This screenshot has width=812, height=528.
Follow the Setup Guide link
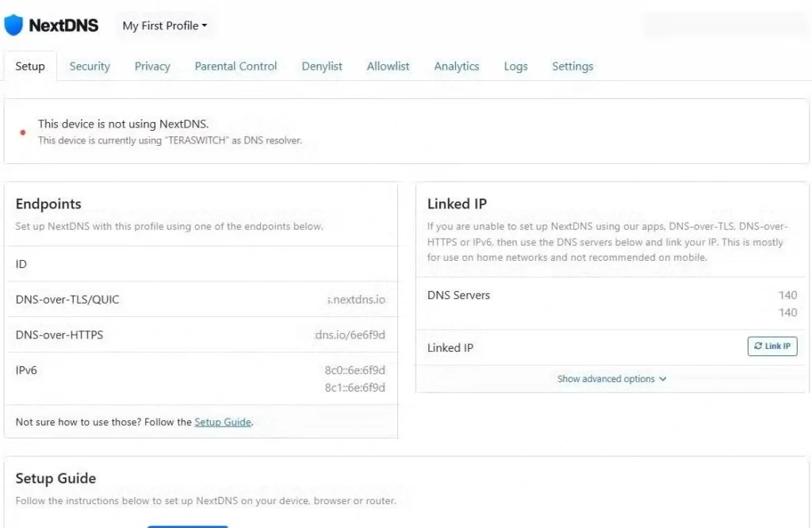tap(223, 422)
